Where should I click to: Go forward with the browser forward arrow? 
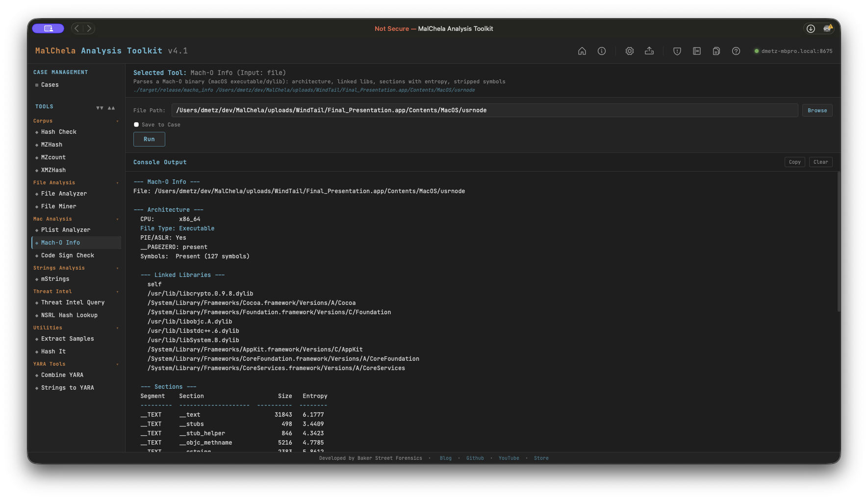(89, 28)
